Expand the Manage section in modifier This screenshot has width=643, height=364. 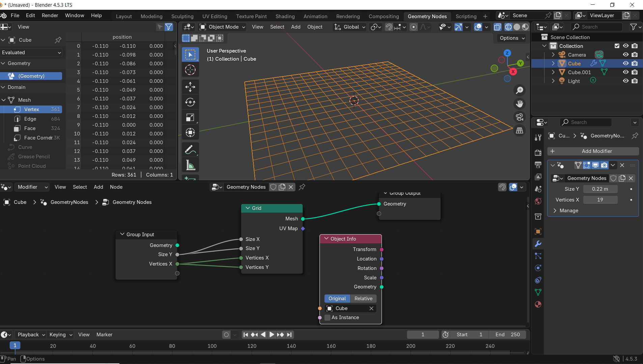tap(568, 211)
